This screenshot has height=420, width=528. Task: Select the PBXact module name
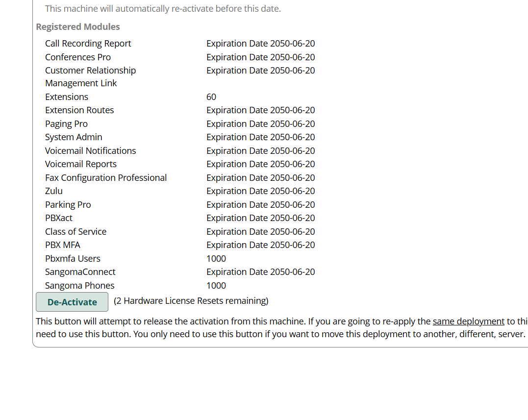[x=59, y=218]
